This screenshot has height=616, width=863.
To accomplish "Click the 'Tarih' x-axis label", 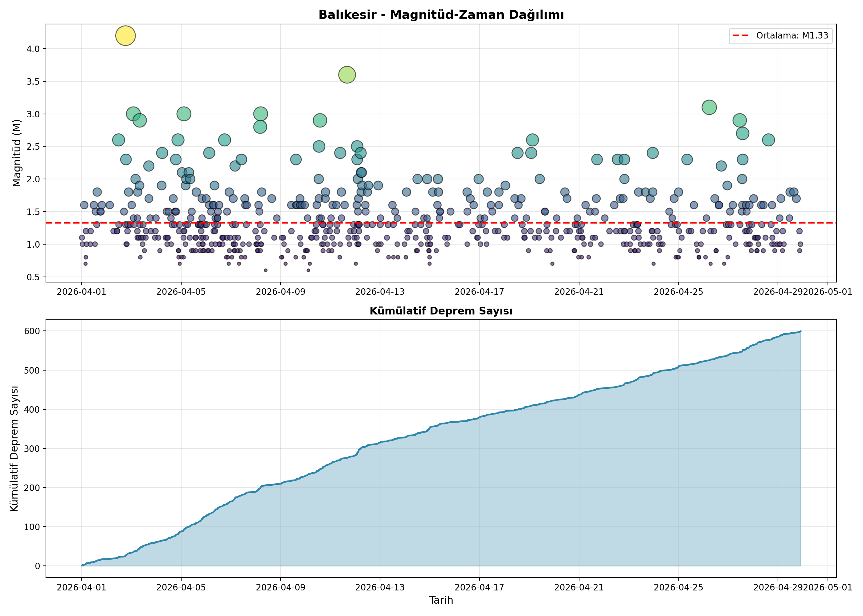I will (x=441, y=600).
